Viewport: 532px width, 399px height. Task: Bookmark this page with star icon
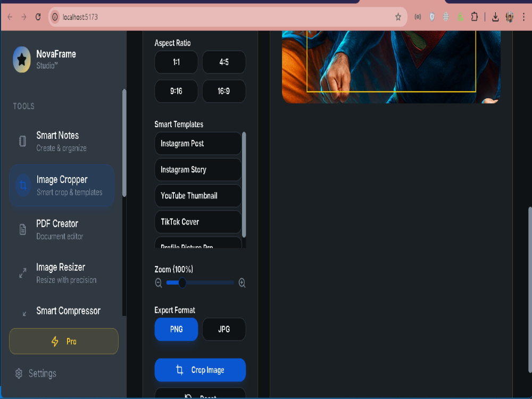click(x=398, y=17)
